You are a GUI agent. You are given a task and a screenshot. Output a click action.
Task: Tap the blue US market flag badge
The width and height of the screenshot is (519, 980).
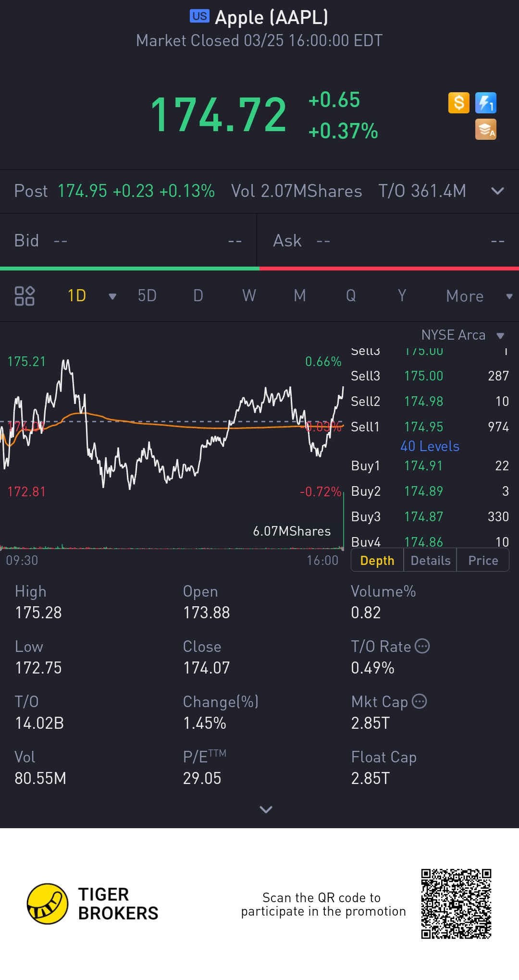199,16
